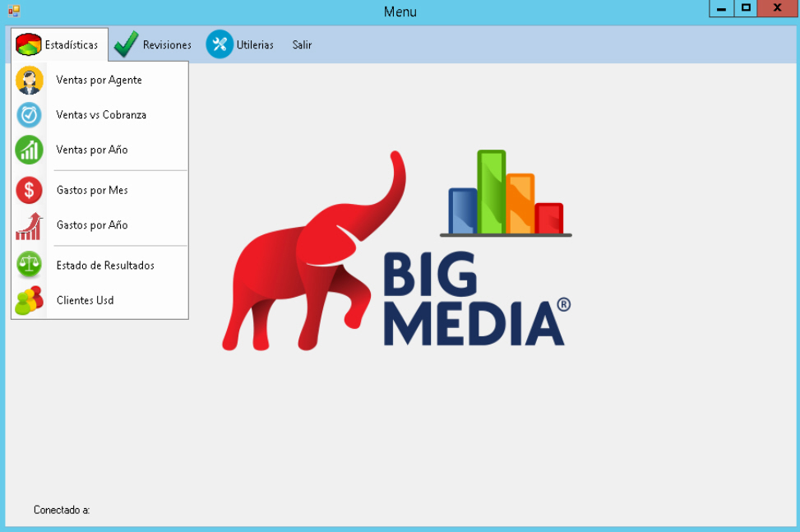The height and width of the screenshot is (532, 800).
Task: Click the agent headset icon
Action: click(30, 81)
